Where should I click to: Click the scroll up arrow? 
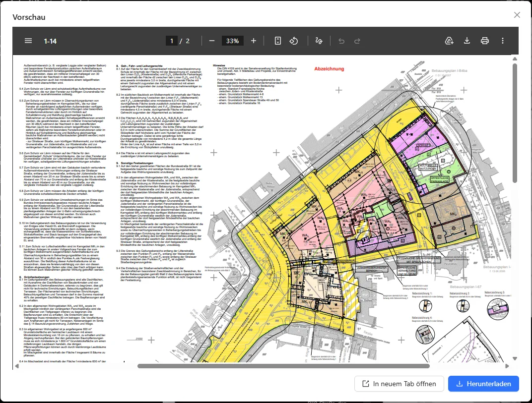[514, 59]
